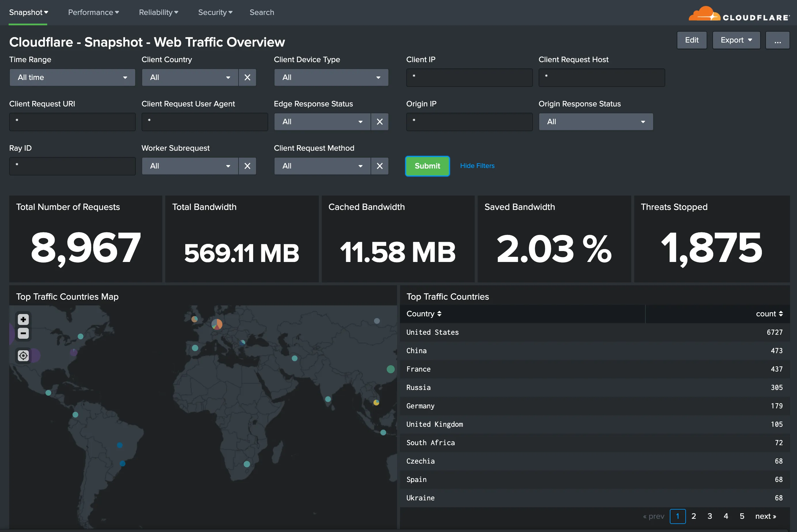Submit the dashboard filters
This screenshot has height=532, width=797.
pyautogui.click(x=427, y=166)
